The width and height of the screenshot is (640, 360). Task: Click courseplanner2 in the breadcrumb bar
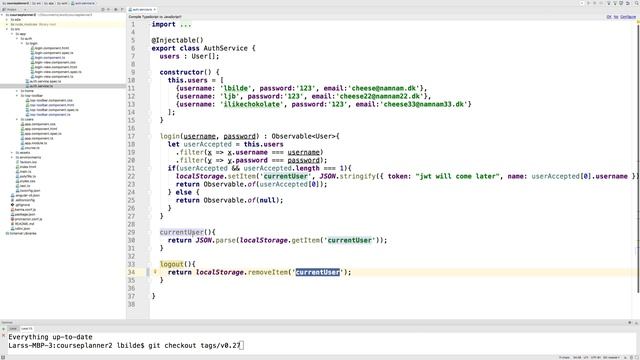coord(16,3)
